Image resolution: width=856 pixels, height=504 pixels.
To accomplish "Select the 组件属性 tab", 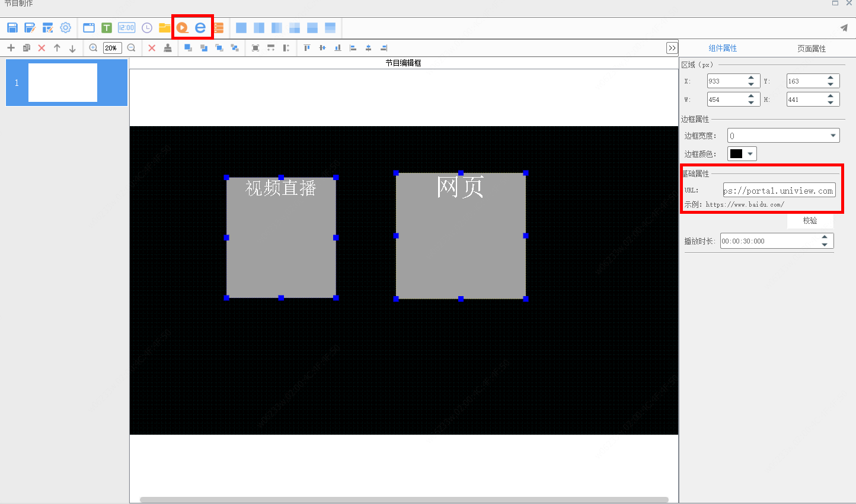I will (x=723, y=49).
